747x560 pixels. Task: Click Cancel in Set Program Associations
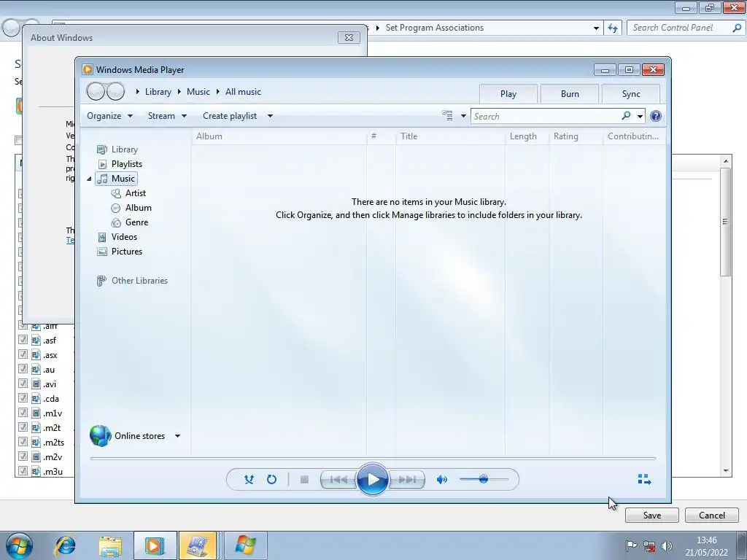coord(712,516)
